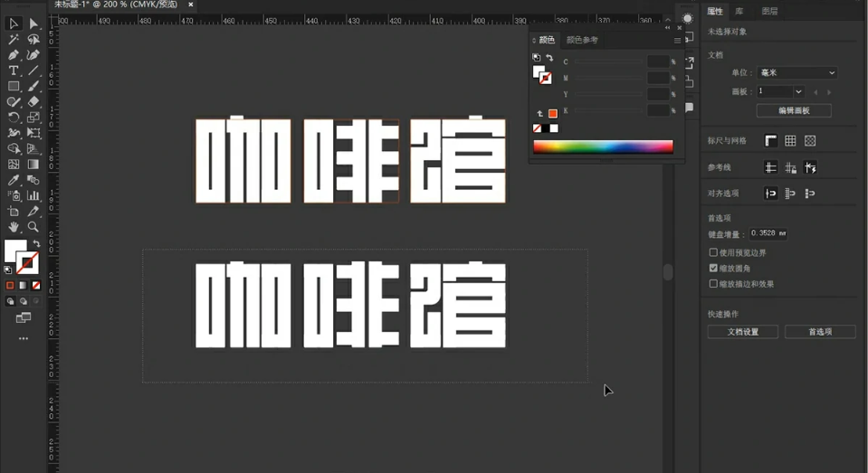The image size is (868, 473).
Task: Select the Shaper tool
Action: pyautogui.click(x=14, y=102)
